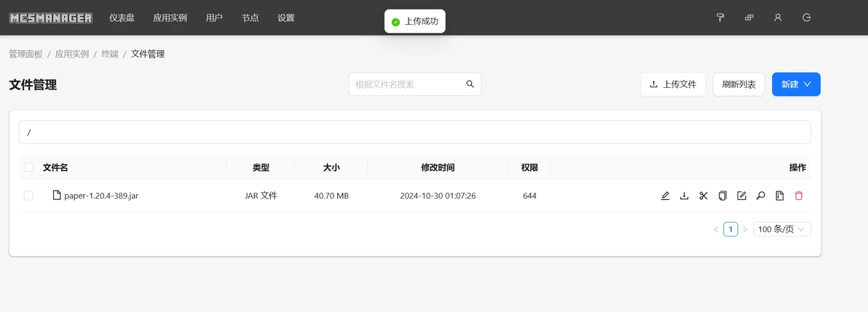Click the 644 permission cell

click(x=529, y=196)
